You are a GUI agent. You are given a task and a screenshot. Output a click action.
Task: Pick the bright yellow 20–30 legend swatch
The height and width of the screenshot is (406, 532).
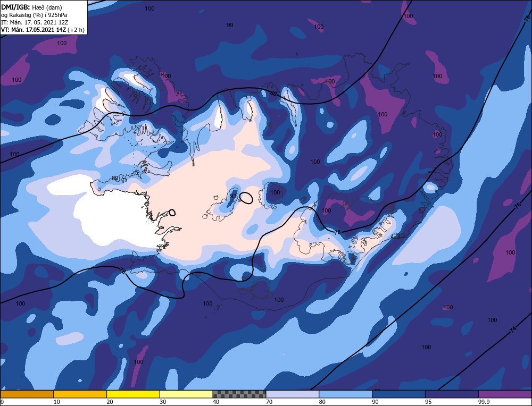[x=133, y=394]
